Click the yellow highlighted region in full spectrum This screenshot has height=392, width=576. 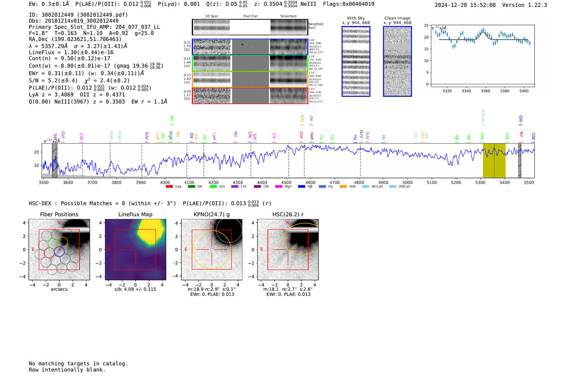494,160
